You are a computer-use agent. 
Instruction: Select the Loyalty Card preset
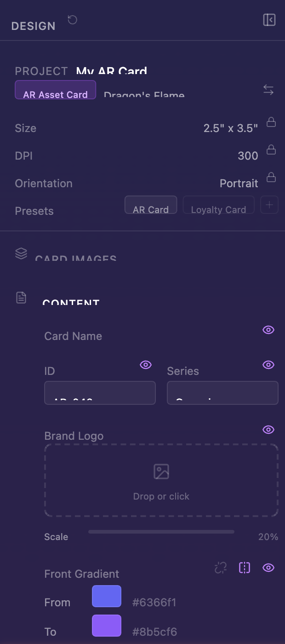pyautogui.click(x=218, y=205)
